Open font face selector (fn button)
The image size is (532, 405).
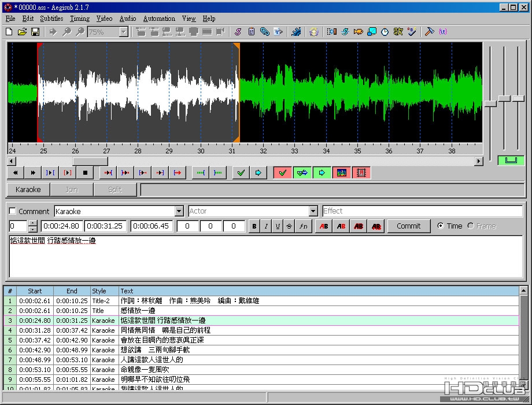pyautogui.click(x=304, y=226)
